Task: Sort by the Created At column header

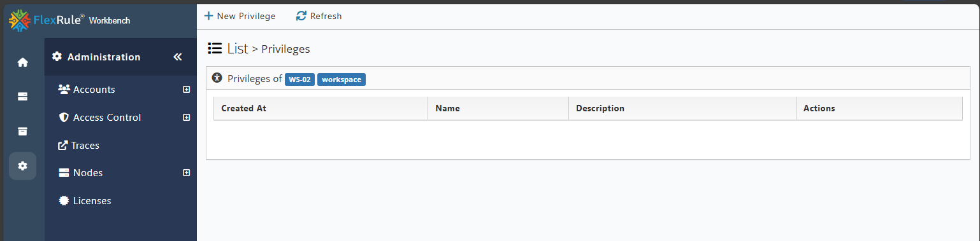Action: (x=321, y=108)
